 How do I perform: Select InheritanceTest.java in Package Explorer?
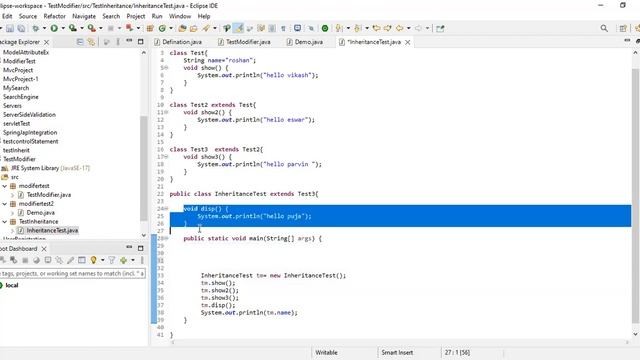tap(52, 231)
